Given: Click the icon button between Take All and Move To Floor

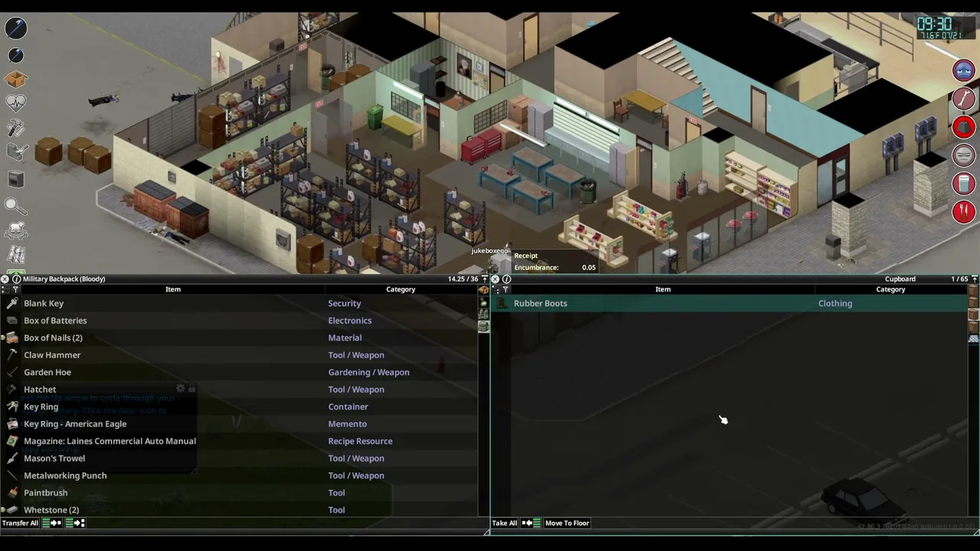Looking at the screenshot, I should click(x=531, y=523).
